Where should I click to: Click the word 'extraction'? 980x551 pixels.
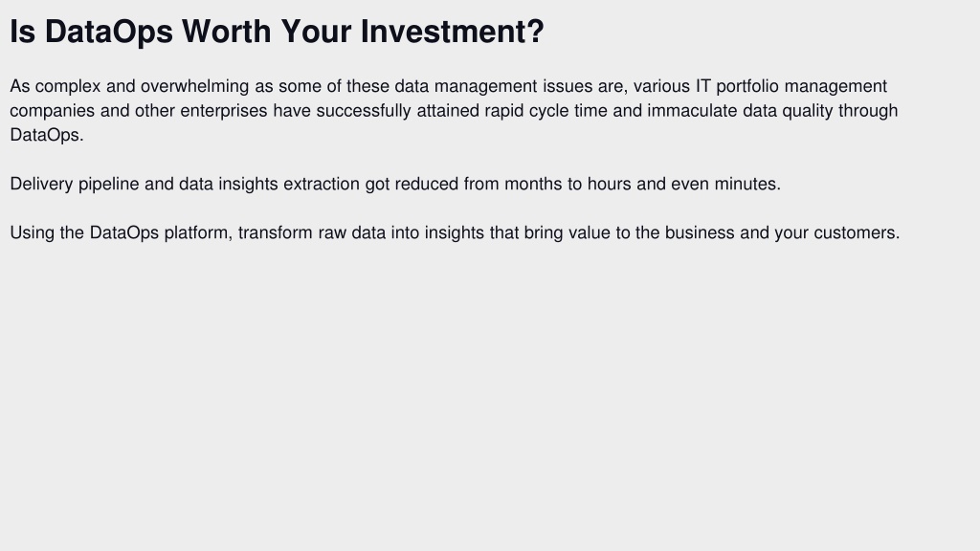click(322, 185)
